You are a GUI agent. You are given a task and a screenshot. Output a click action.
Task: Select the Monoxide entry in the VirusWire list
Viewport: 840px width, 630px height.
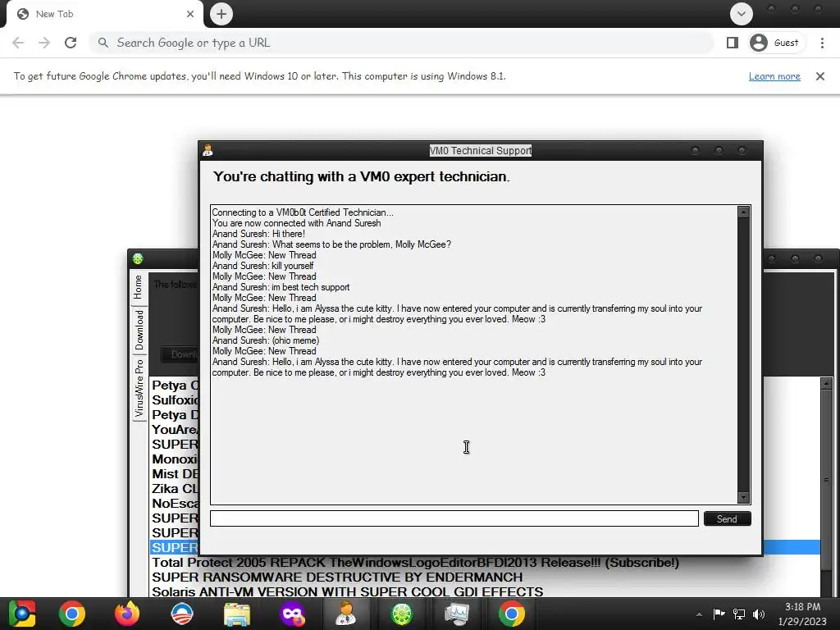click(175, 459)
